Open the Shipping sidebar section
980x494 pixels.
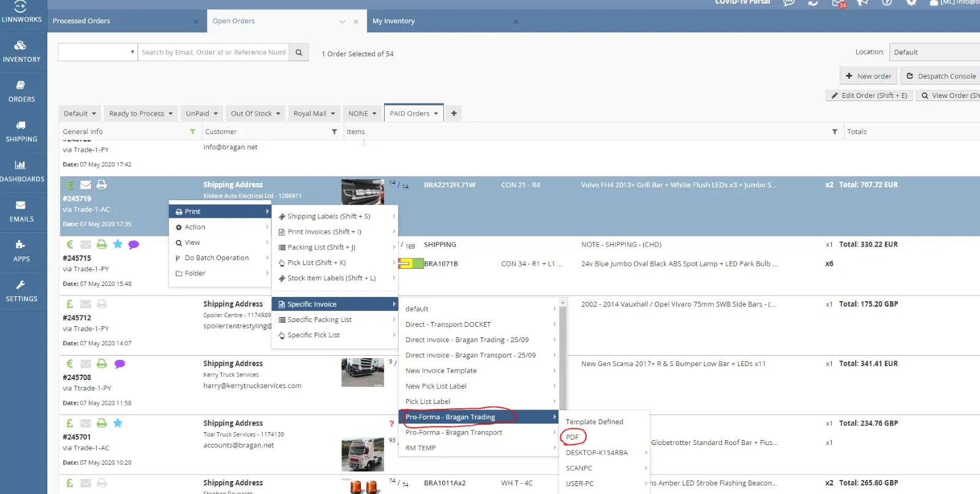tap(21, 132)
